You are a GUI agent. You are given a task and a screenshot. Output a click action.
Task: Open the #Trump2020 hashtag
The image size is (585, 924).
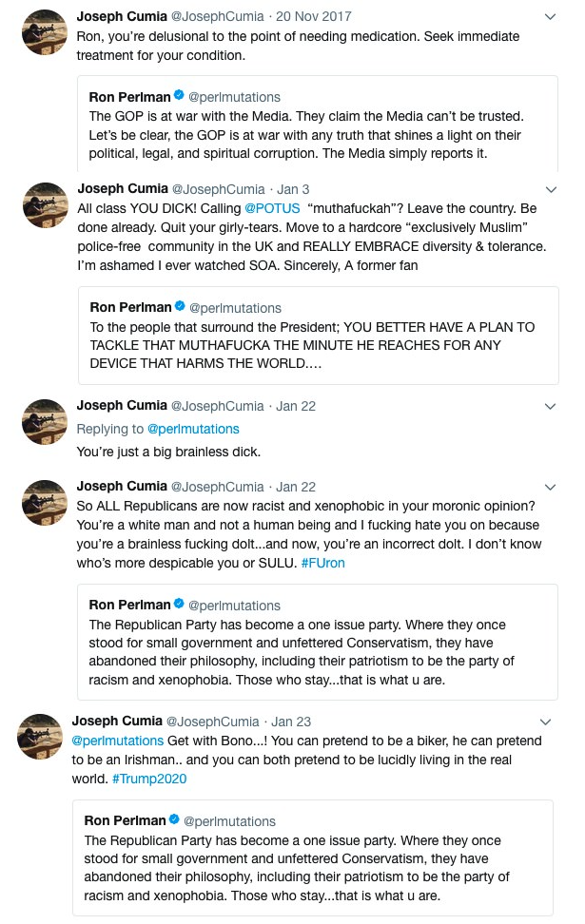pos(149,779)
